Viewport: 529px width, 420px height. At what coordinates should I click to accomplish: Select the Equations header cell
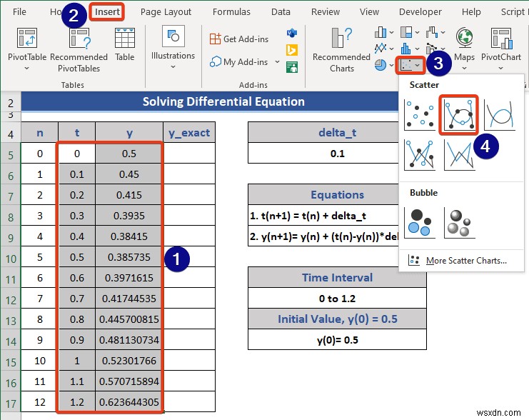[x=323, y=195]
